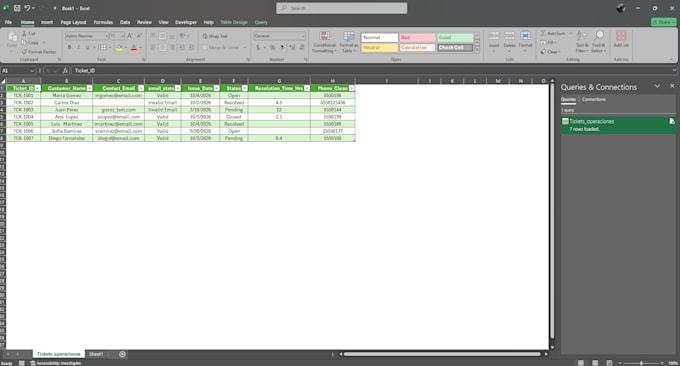Open Sort & Filter menu
The height and width of the screenshot is (366, 680).
pos(582,42)
